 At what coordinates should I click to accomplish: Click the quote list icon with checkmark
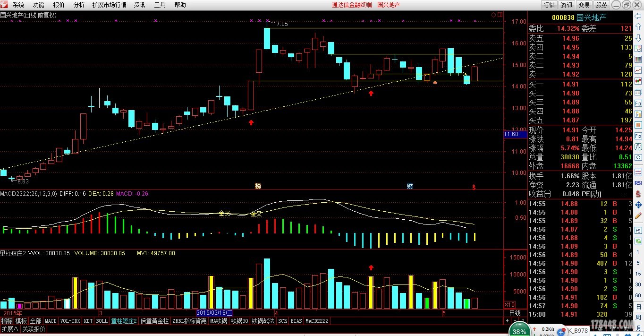[638, 48]
